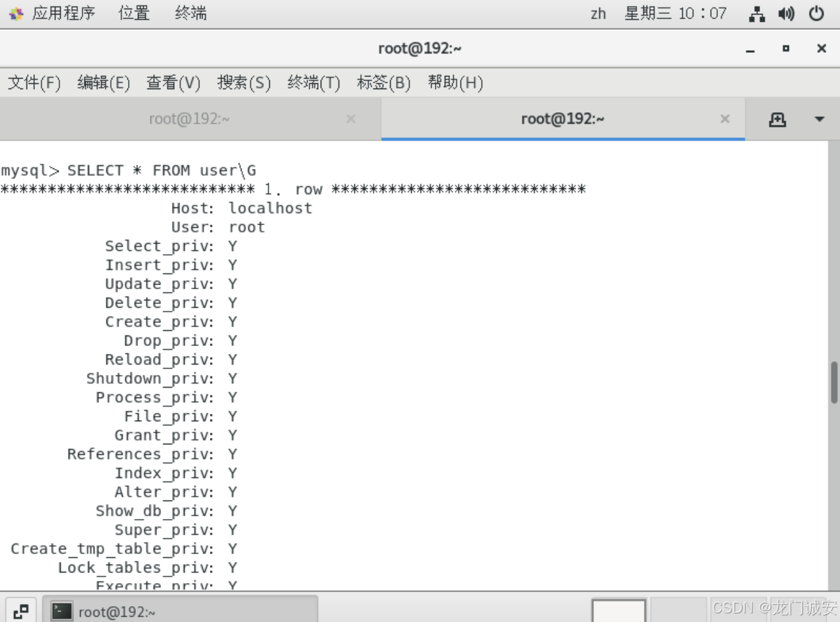Select the first workspace switcher box
The image size is (840, 622).
tap(619, 611)
